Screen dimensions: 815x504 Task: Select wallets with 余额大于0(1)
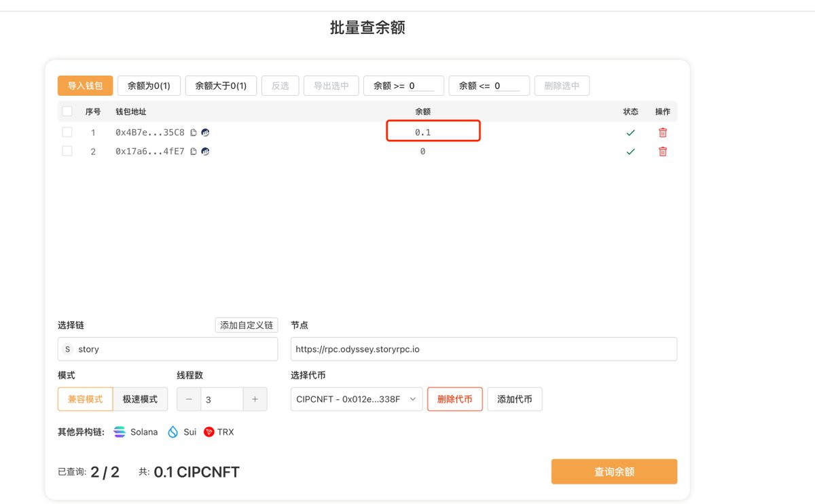click(221, 86)
